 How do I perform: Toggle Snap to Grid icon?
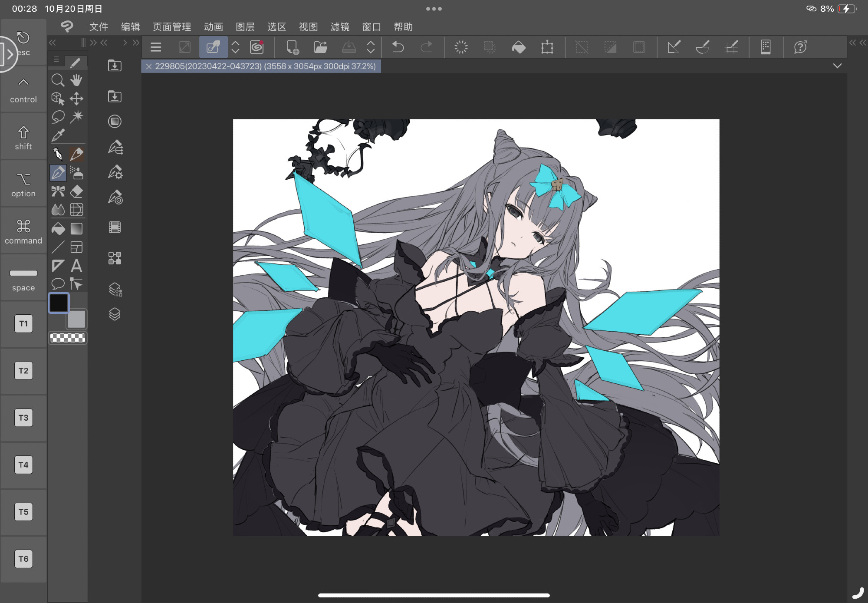pyautogui.click(x=732, y=47)
